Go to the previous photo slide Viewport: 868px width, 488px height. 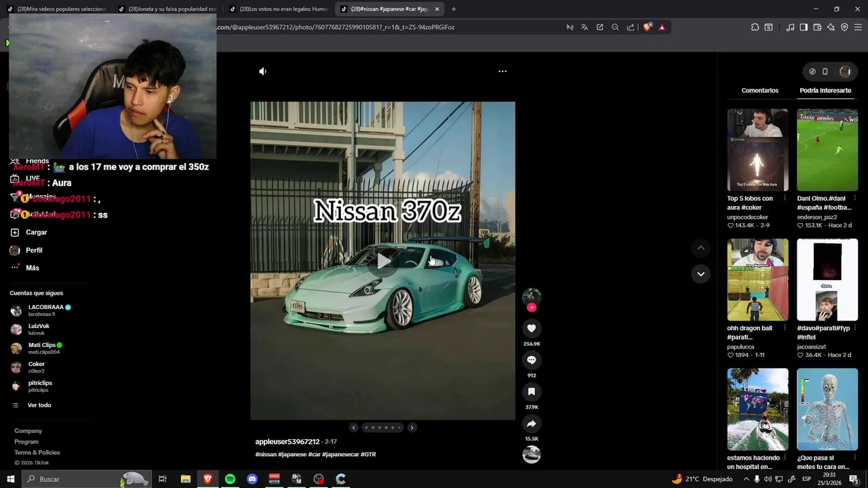click(x=353, y=428)
